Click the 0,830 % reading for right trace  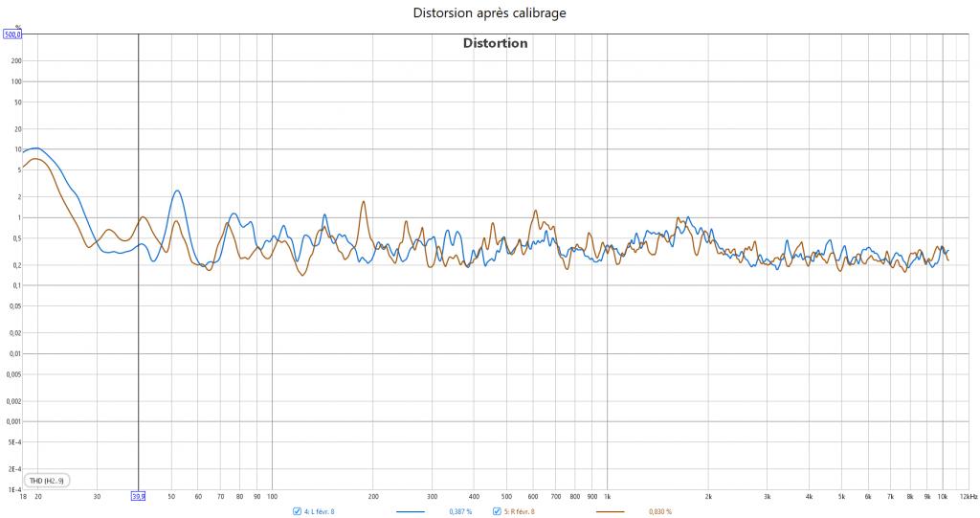coord(660,512)
